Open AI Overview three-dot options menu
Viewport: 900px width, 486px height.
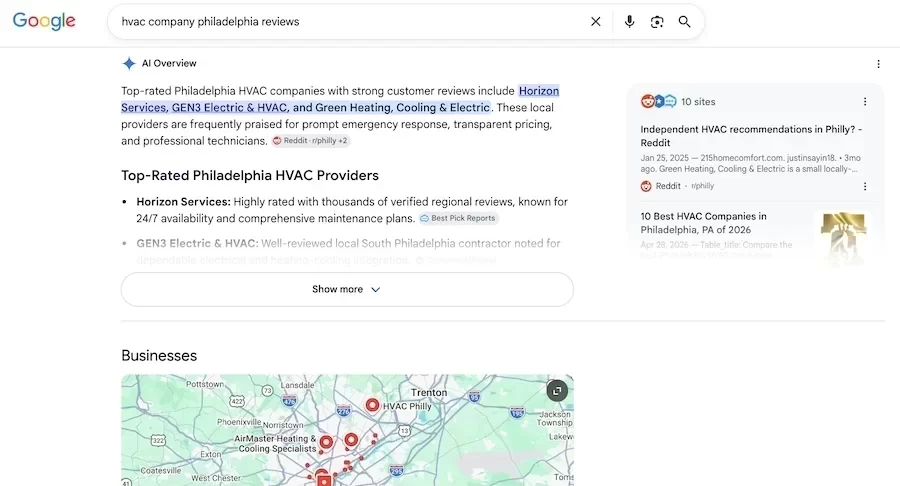coord(878,64)
